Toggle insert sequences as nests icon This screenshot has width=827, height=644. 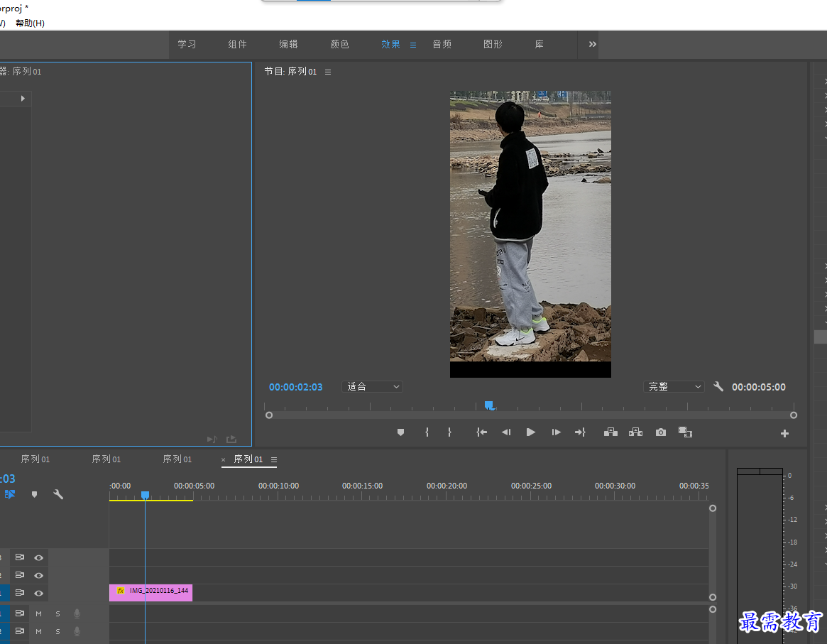10,495
